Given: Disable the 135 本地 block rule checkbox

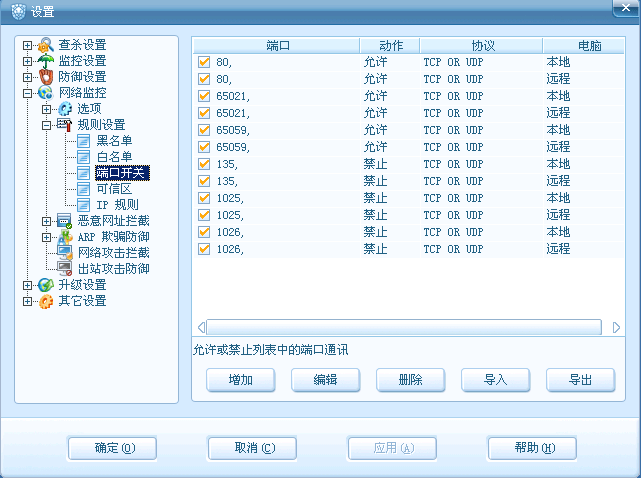Looking at the screenshot, I should pyautogui.click(x=204, y=164).
